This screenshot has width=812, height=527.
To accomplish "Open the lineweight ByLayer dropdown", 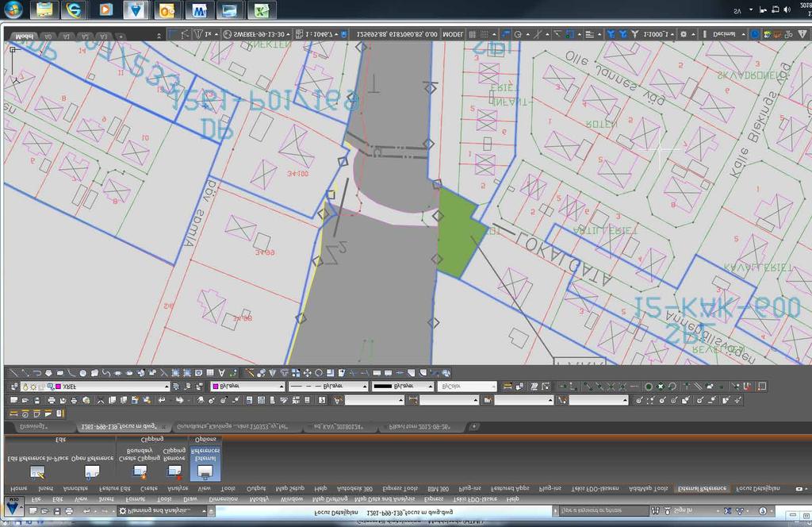I will (x=402, y=387).
